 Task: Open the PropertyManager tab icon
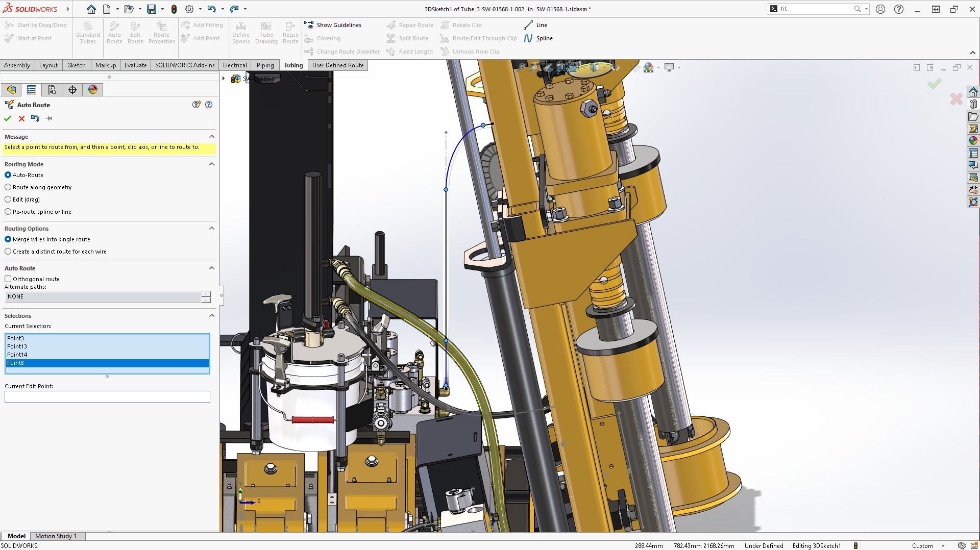coord(32,90)
